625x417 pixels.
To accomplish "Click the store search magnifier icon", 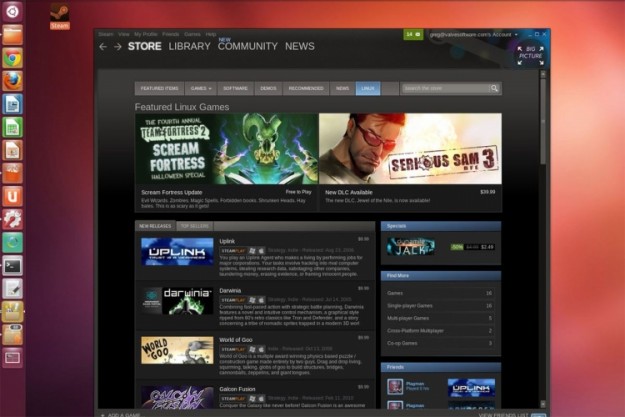I will coord(494,88).
